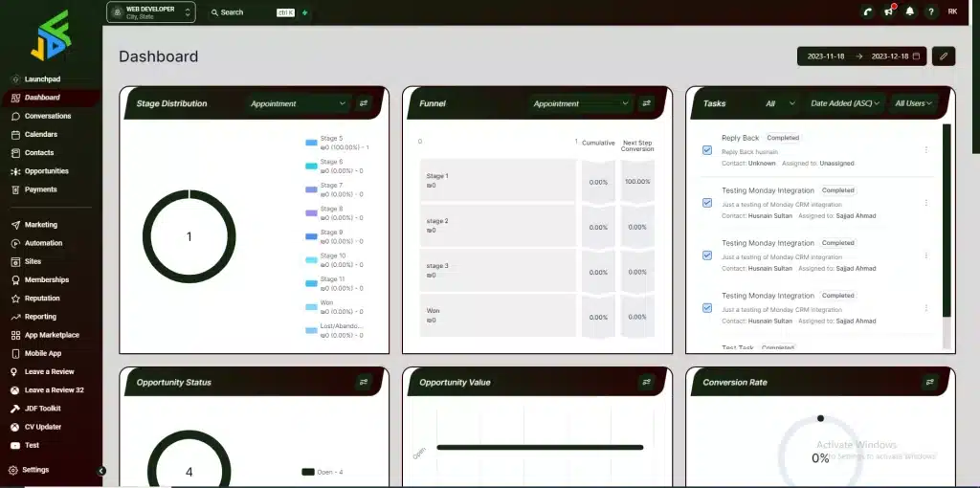
Task: Click the green lightning quick actions icon
Action: tap(305, 12)
